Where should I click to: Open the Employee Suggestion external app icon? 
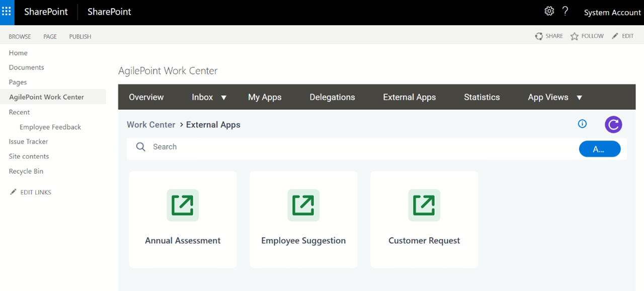[x=303, y=205]
